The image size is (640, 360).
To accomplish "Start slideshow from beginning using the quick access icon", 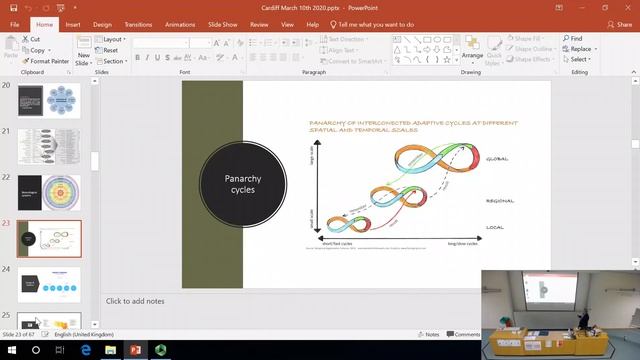I will [x=60, y=8].
